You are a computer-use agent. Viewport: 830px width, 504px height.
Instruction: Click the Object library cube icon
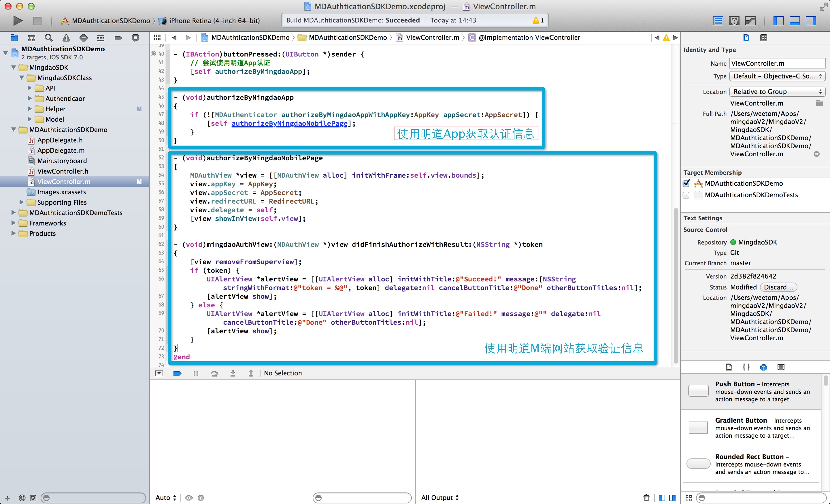point(764,367)
